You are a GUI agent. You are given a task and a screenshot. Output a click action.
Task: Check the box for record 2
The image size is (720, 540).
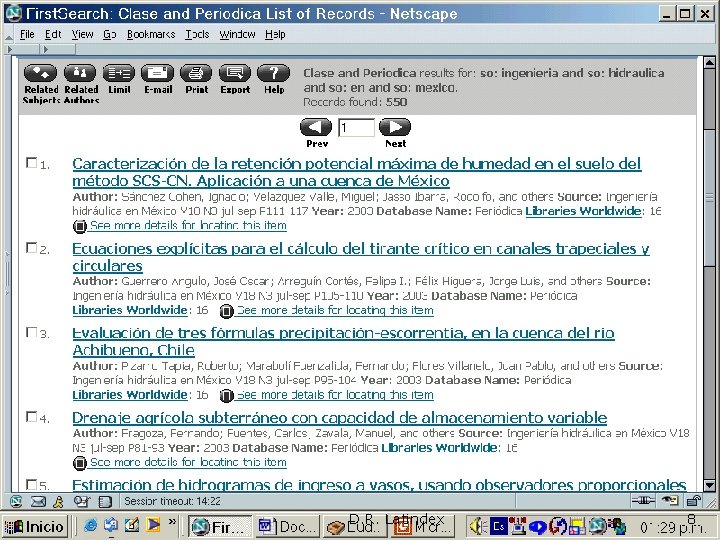click(x=31, y=248)
